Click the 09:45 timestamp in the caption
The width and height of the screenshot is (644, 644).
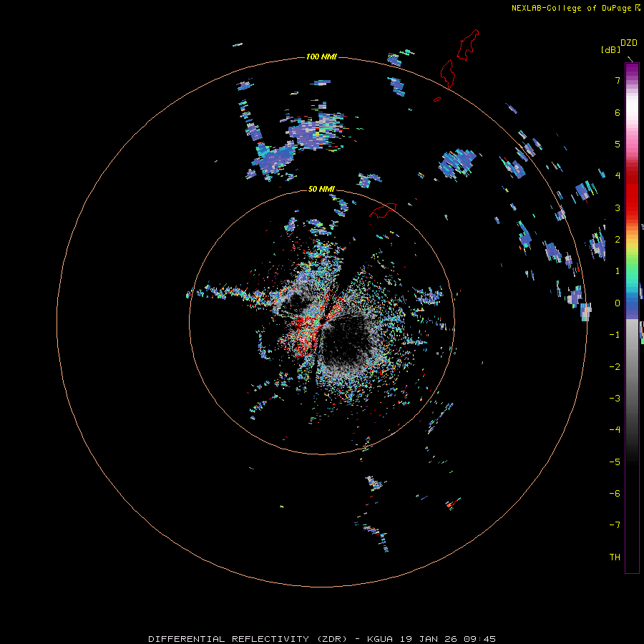pyautogui.click(x=479, y=639)
